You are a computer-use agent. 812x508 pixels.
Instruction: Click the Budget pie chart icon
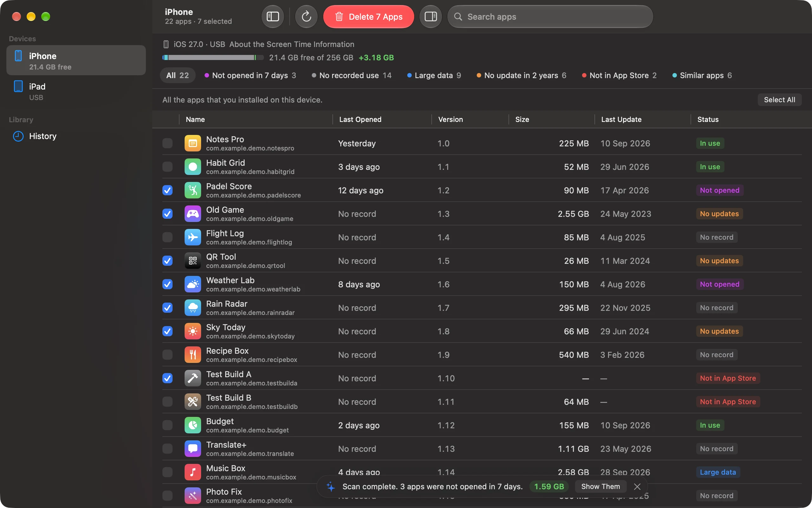(193, 425)
